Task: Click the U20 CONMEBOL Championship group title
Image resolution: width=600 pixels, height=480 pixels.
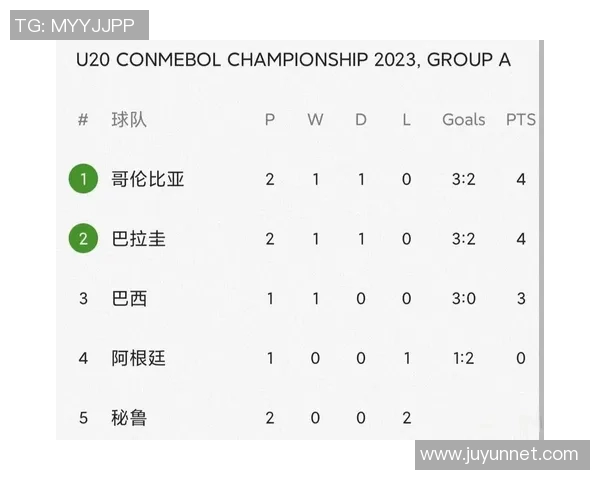Action: point(293,60)
